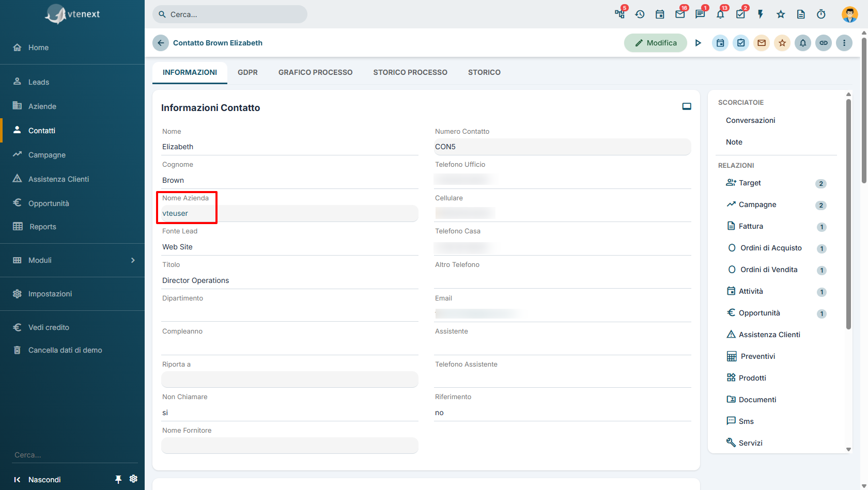
Task: Collapse the Informazioni Contatto panel icon
Action: pyautogui.click(x=687, y=106)
